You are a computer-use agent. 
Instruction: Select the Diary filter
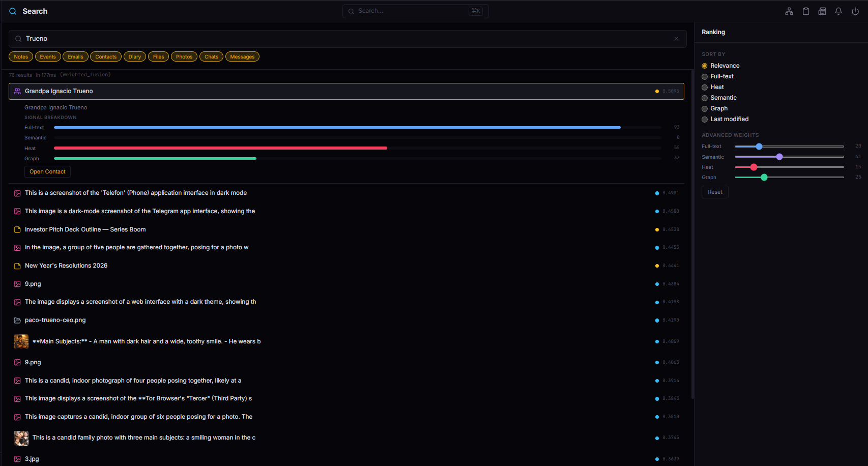[x=134, y=56]
